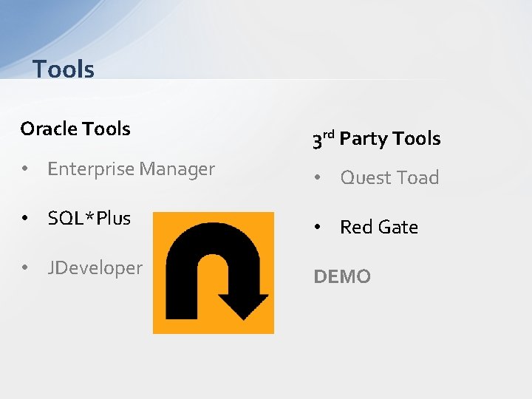Click the 'SQL*Plus' bullet item
Image resolution: width=532 pixels, height=399 pixels.
(89, 218)
